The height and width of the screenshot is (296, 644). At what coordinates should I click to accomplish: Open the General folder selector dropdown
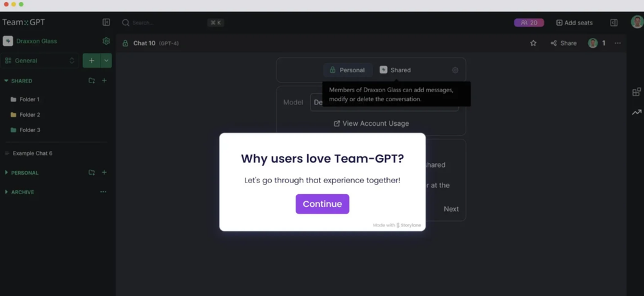(x=39, y=61)
